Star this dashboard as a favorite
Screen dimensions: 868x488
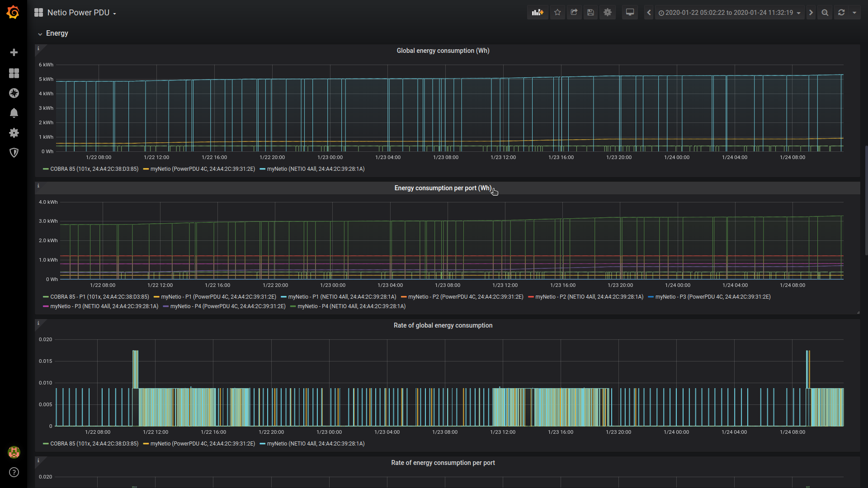[x=557, y=13]
